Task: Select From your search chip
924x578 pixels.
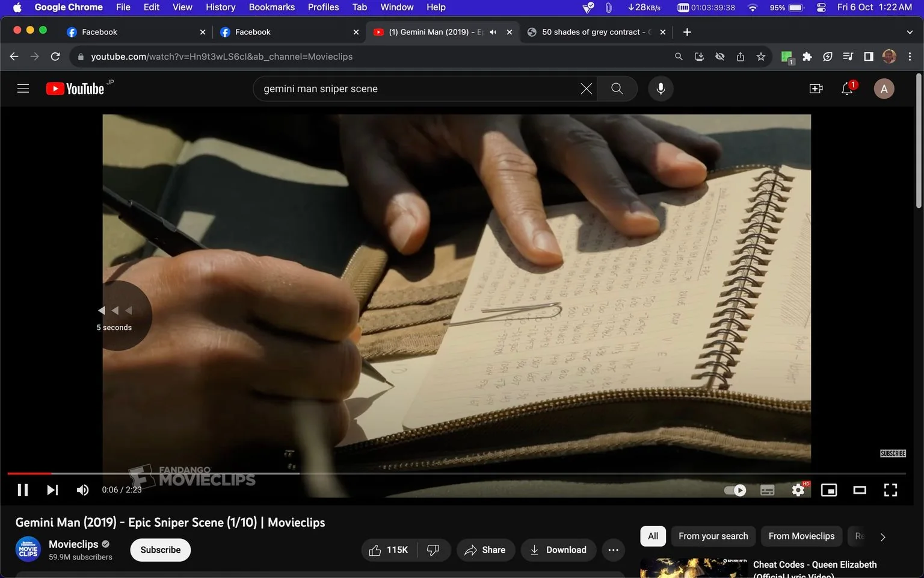Action: (713, 536)
